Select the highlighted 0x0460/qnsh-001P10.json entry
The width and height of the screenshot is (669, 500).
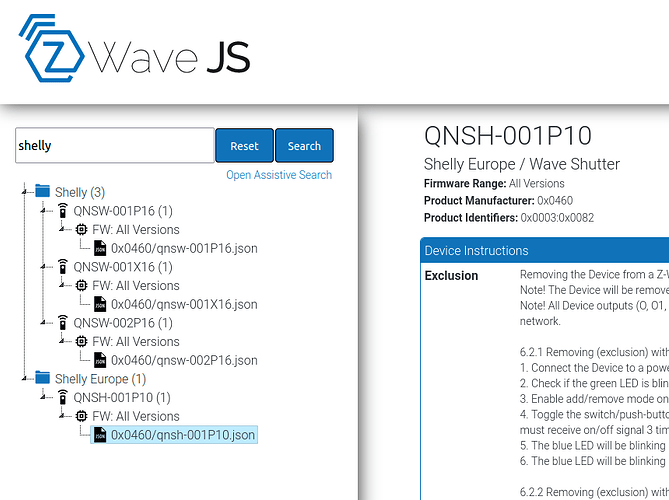click(174, 435)
